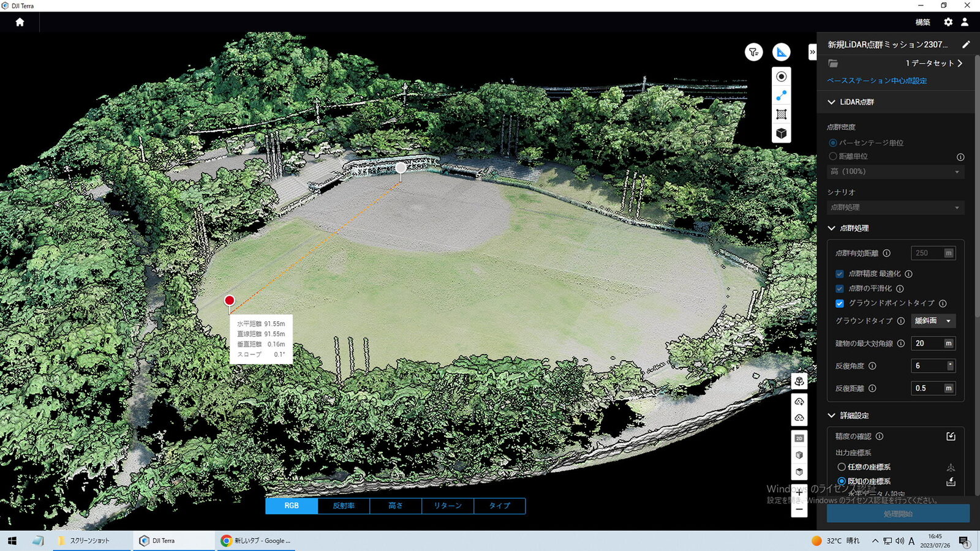Switch display to 高さ tab
Image resolution: width=980 pixels, height=551 pixels.
(x=396, y=506)
